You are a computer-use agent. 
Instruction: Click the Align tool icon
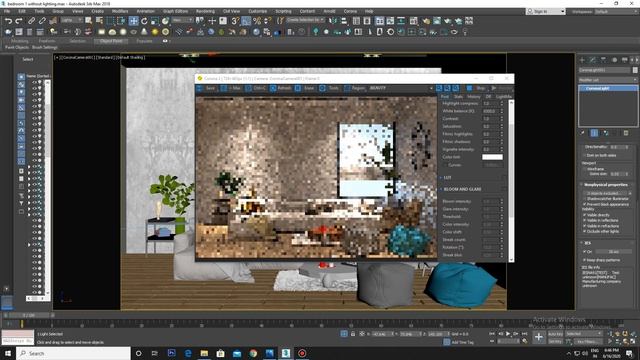[344, 20]
